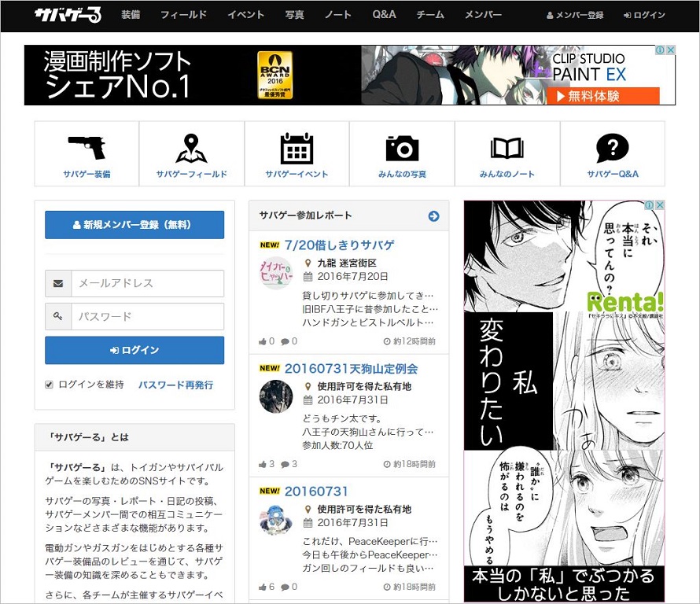Go to the イベント menu item
This screenshot has width=700, height=604.
coord(245,15)
